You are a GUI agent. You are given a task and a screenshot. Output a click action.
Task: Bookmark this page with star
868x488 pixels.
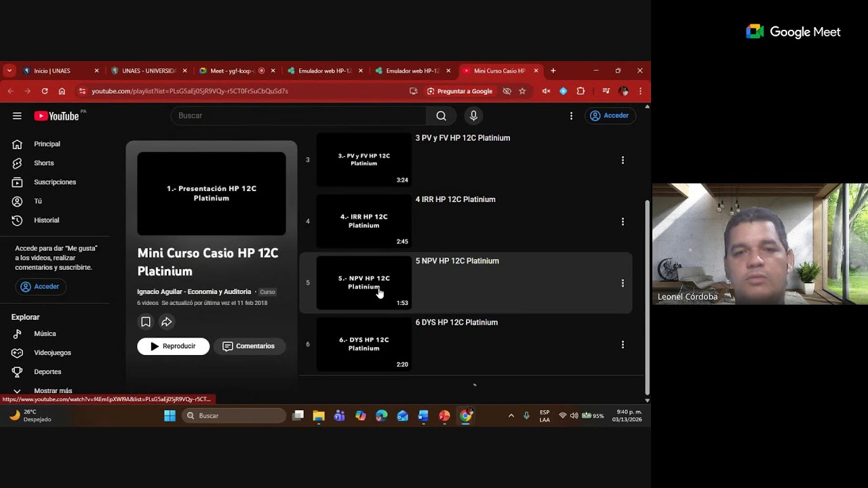pos(522,91)
